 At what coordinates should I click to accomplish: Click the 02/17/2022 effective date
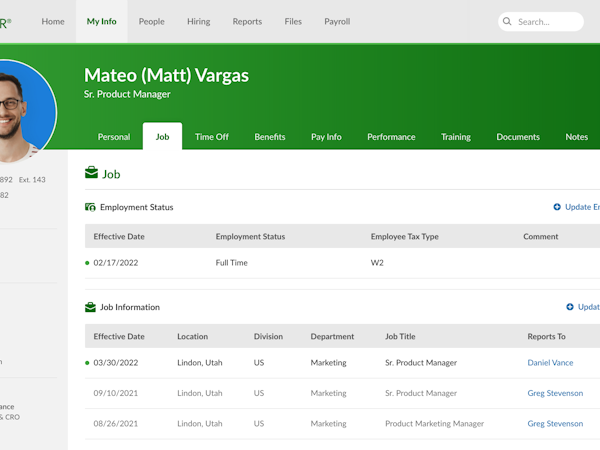tap(116, 263)
